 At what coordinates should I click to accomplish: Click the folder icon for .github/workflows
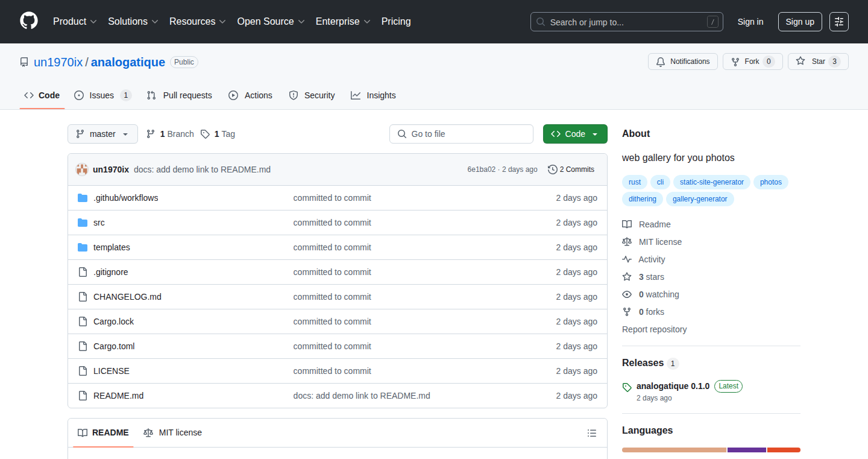click(x=83, y=198)
